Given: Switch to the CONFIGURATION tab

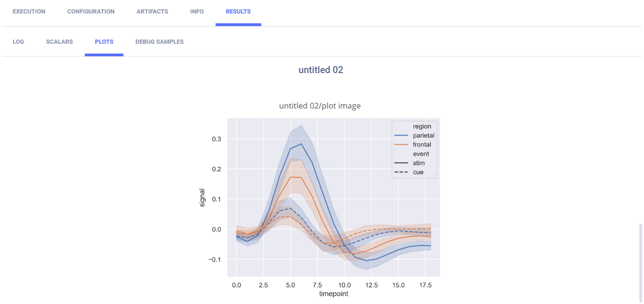Looking at the screenshot, I should click(x=91, y=12).
